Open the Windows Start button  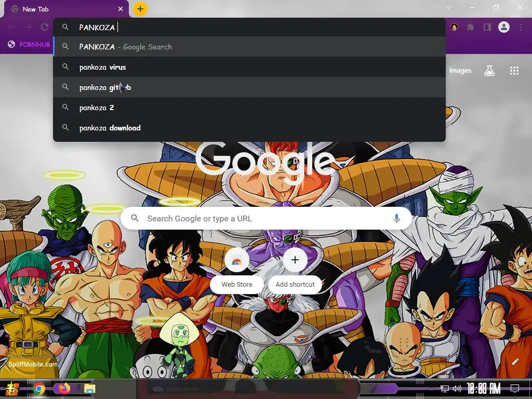12,389
